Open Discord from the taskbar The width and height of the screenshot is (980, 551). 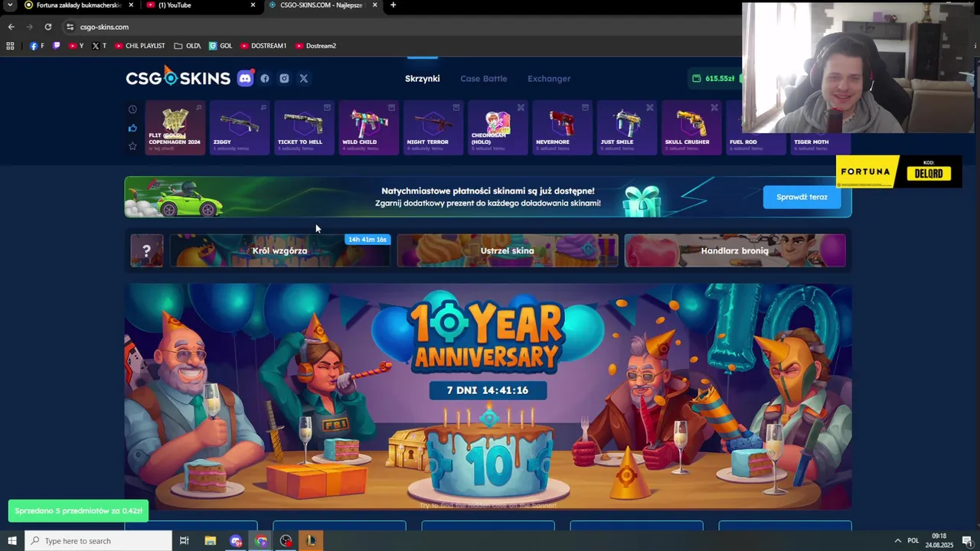pyautogui.click(x=236, y=541)
